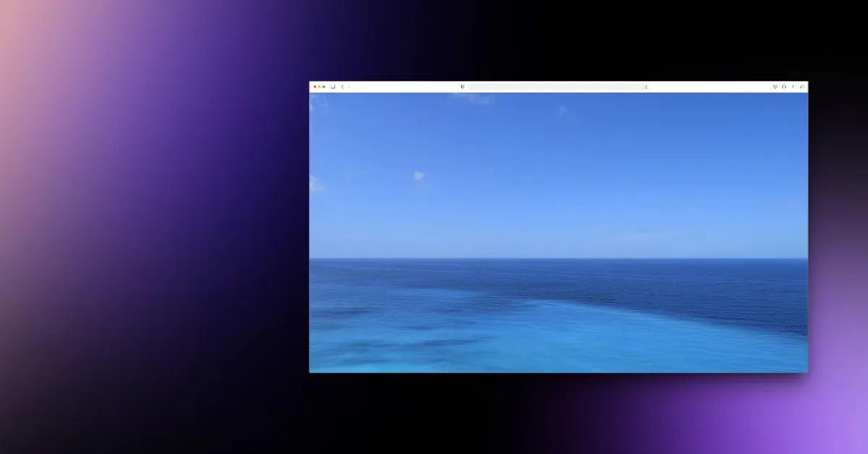The image size is (868, 454).
Task: Maximize the browser window with the green button
Action: tap(323, 87)
